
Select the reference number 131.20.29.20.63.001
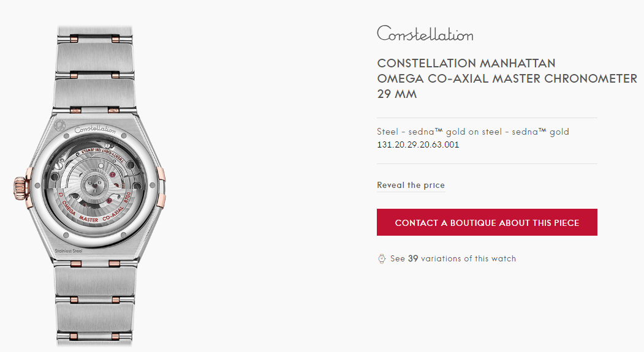pos(418,145)
